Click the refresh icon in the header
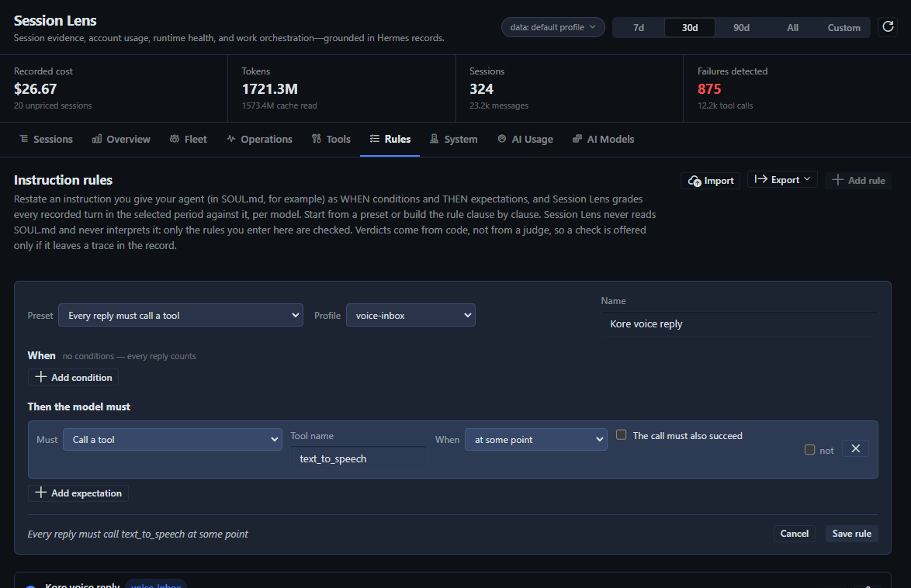911x588 pixels. 888,26
